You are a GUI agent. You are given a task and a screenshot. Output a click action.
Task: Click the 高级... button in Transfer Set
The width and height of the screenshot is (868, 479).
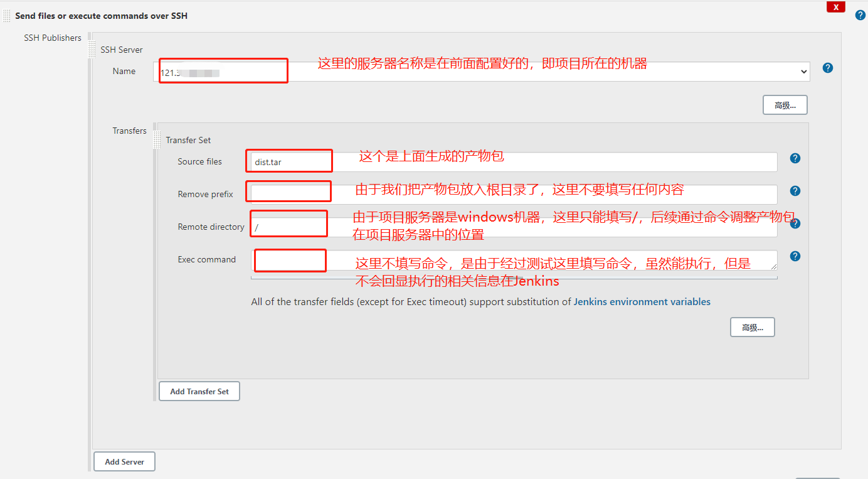pyautogui.click(x=753, y=327)
